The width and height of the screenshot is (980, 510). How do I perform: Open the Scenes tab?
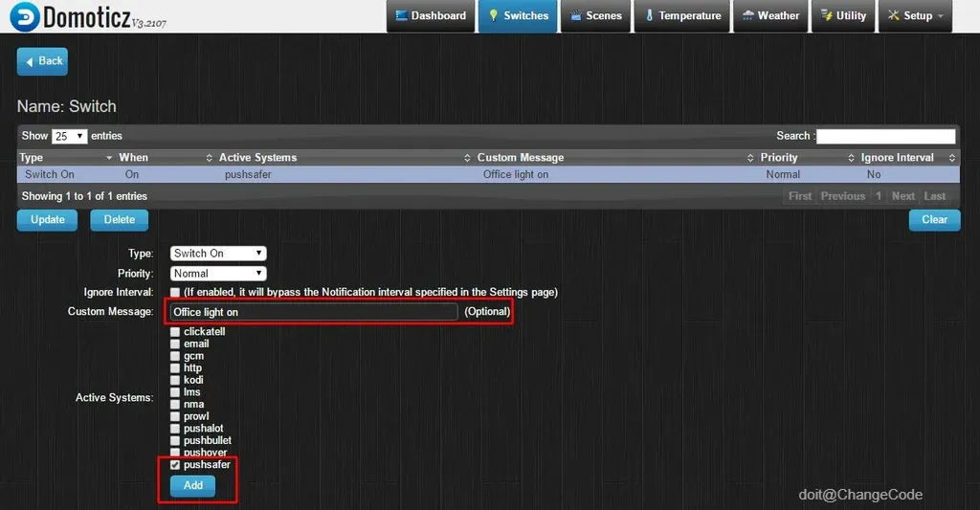pyautogui.click(x=595, y=15)
